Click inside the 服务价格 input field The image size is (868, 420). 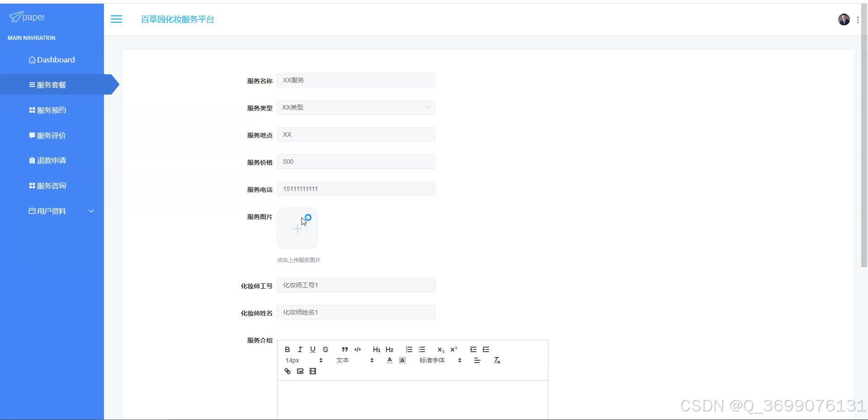pos(356,162)
